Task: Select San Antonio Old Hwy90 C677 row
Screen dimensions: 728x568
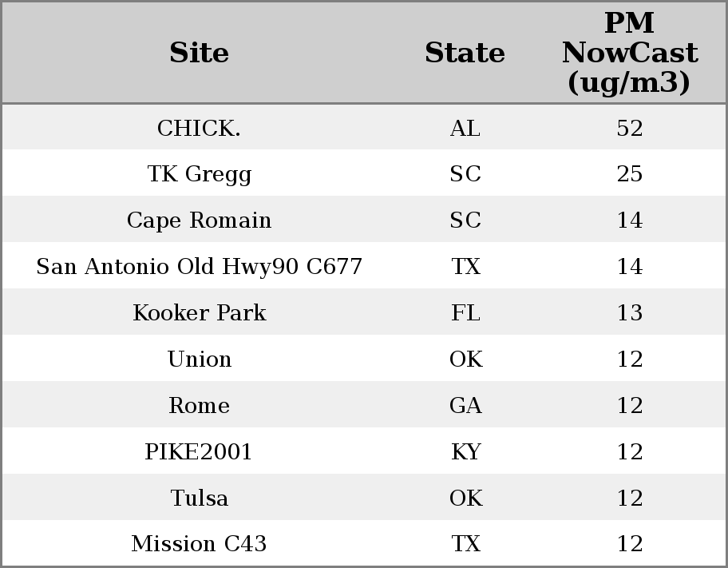Action: tap(199, 267)
